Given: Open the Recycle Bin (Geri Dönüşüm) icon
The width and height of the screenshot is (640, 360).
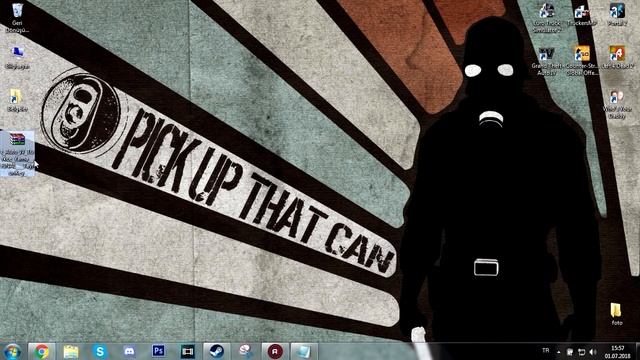Looking at the screenshot, I should [17, 18].
